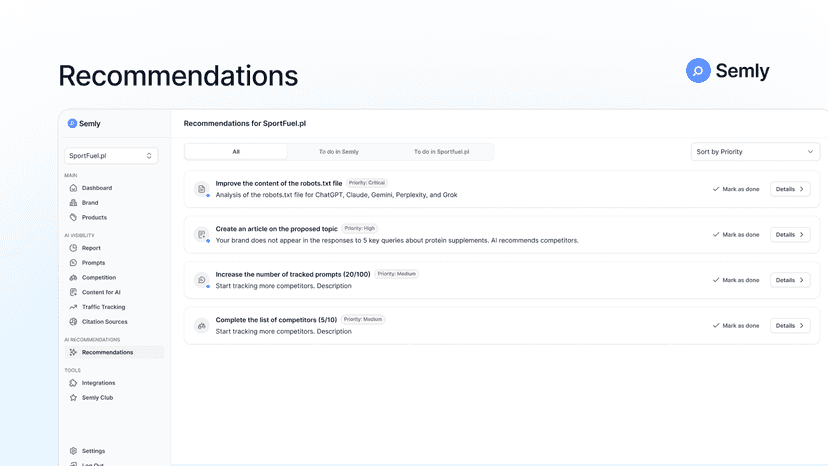Click the Semly Club star icon

[x=73, y=398]
